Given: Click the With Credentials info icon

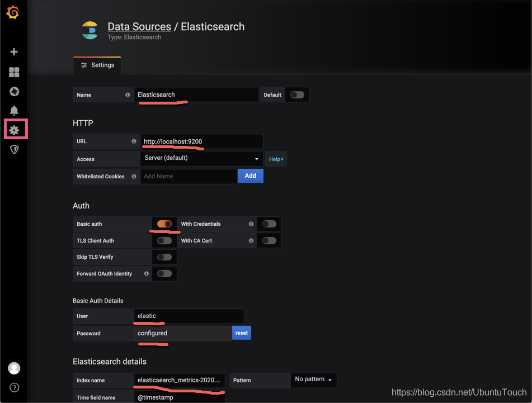Looking at the screenshot, I should [251, 224].
